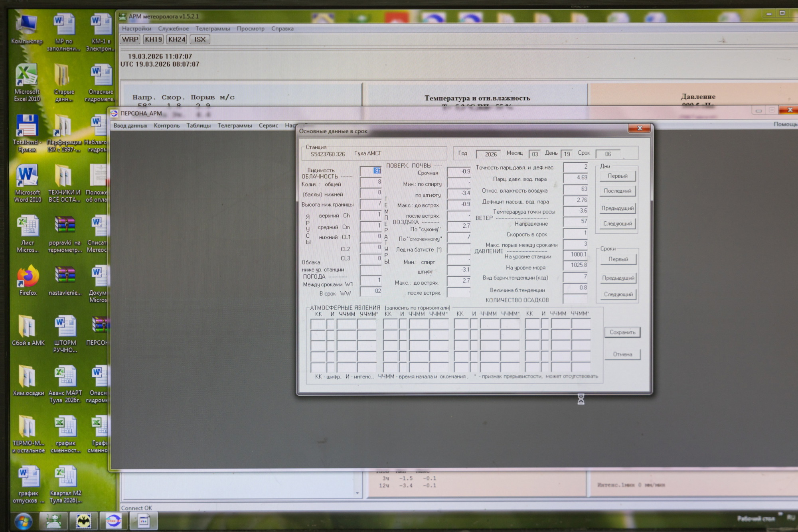798x532 pixels.
Task: Open the Телеграммы menu in ПЕРСОНА_АРМ
Action: point(235,126)
